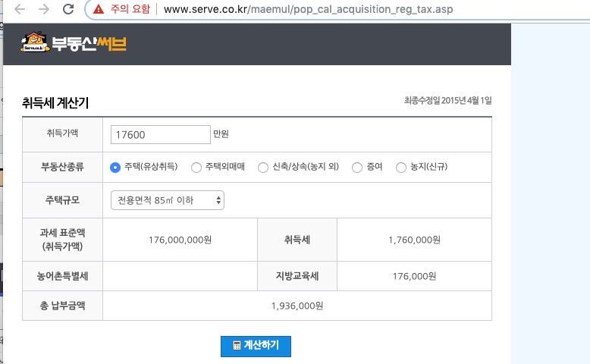Select the 부동산종류 row label
Viewport: 590px width, 364px height.
point(62,167)
